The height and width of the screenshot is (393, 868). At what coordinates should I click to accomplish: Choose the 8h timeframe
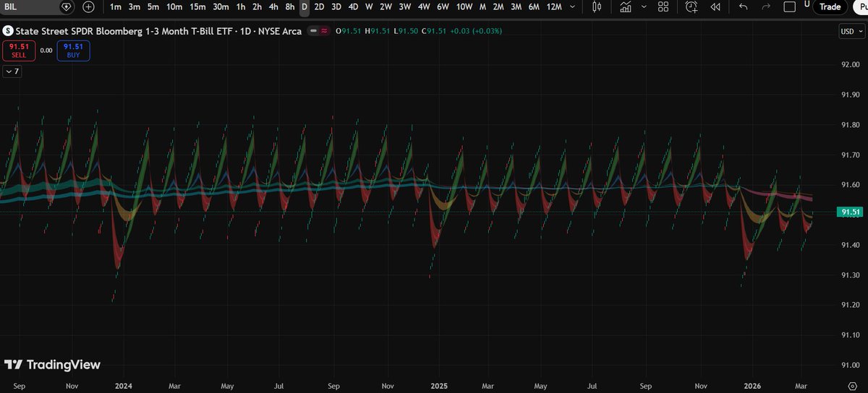coord(289,7)
